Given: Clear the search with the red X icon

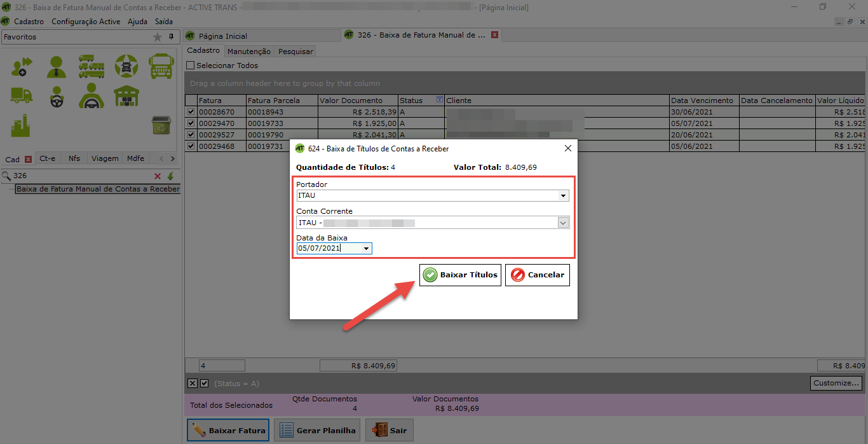Looking at the screenshot, I should 158,176.
